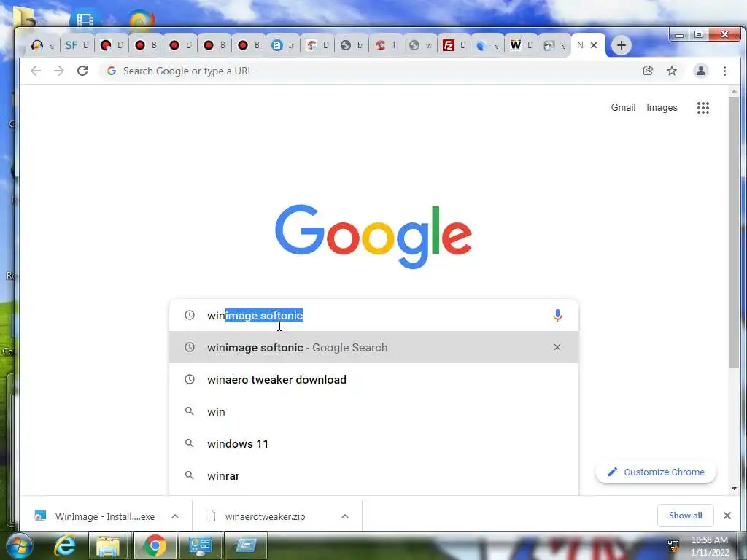Select the winaero tweaker download suggestion
This screenshot has height=560, width=747.
point(373,379)
